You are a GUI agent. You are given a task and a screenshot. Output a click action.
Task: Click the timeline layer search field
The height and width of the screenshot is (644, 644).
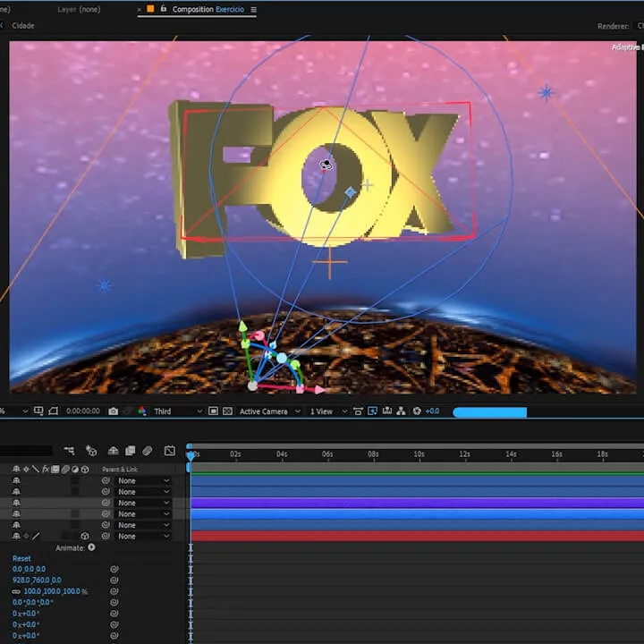(25, 451)
